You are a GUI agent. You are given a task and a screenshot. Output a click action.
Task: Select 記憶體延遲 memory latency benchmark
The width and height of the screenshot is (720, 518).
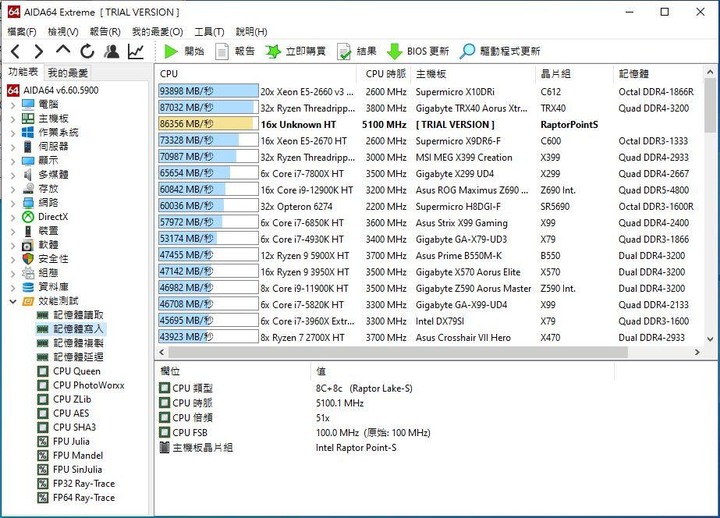click(x=70, y=357)
